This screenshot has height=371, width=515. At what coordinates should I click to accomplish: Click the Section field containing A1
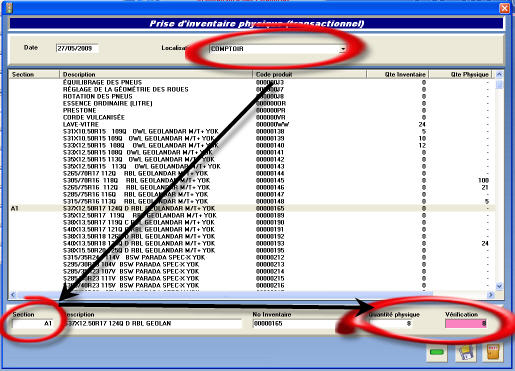tap(32, 323)
